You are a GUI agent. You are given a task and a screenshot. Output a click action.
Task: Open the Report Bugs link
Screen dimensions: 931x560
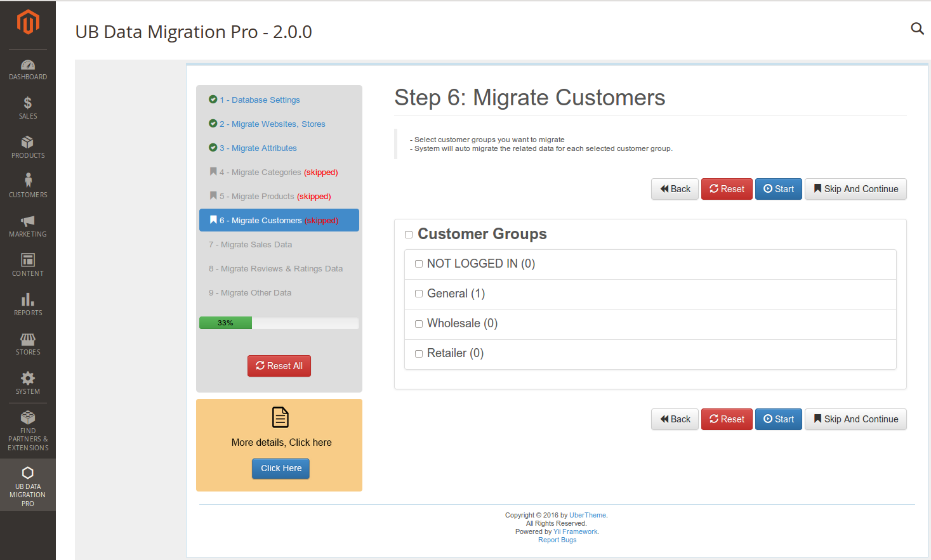pos(557,540)
